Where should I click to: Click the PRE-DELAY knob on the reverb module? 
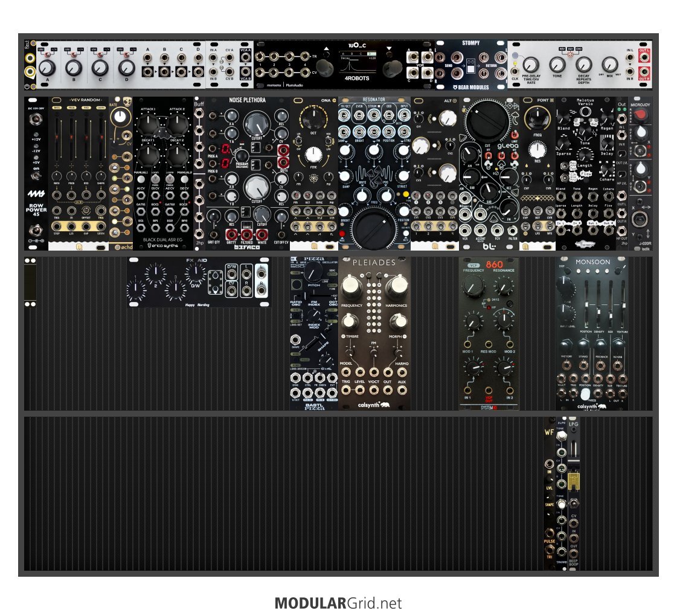tap(531, 65)
